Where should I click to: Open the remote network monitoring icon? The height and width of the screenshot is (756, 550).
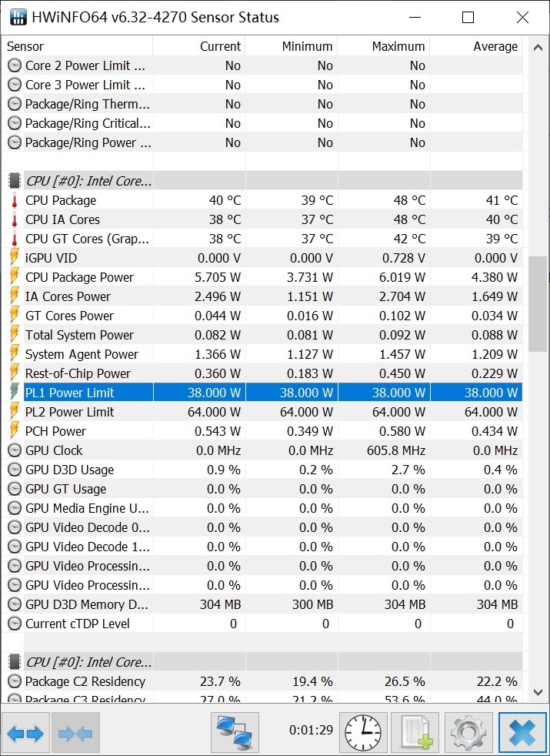(x=235, y=732)
